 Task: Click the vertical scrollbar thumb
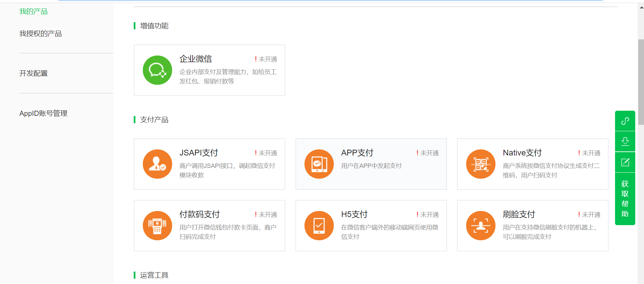coord(641,82)
